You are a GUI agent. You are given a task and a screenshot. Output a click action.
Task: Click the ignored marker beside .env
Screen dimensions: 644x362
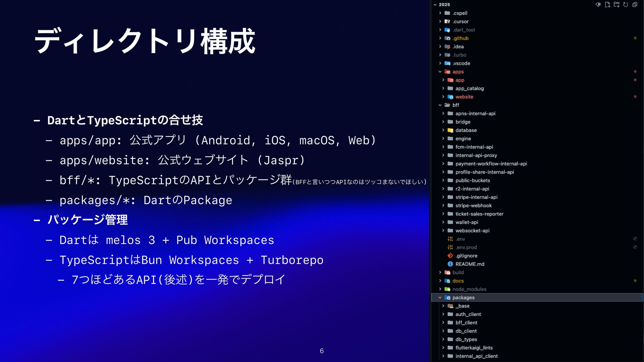pyautogui.click(x=635, y=239)
